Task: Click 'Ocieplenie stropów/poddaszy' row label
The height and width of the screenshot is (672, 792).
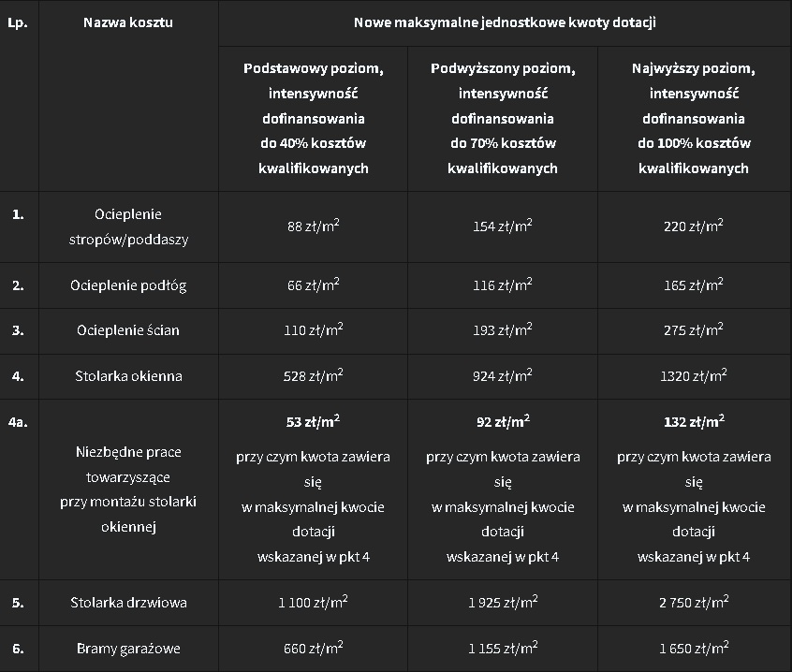Action: [128, 226]
